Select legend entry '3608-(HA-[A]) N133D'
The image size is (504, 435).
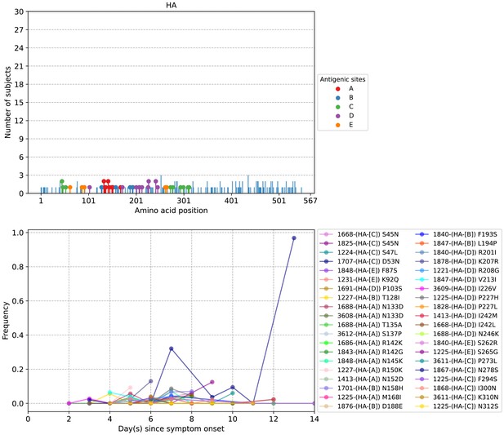[x=361, y=316]
